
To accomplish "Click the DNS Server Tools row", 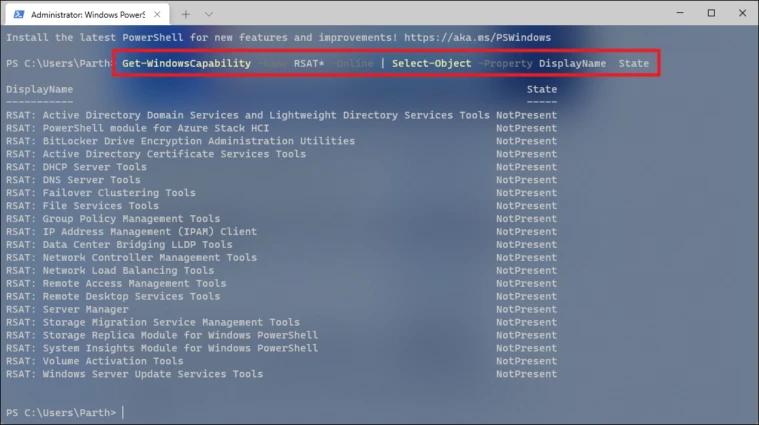I will pyautogui.click(x=282, y=180).
